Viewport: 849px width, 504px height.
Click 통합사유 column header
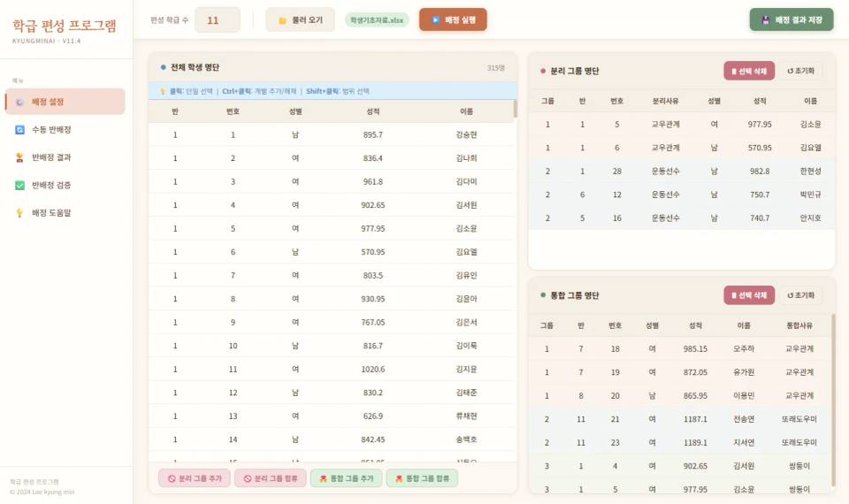[799, 326]
